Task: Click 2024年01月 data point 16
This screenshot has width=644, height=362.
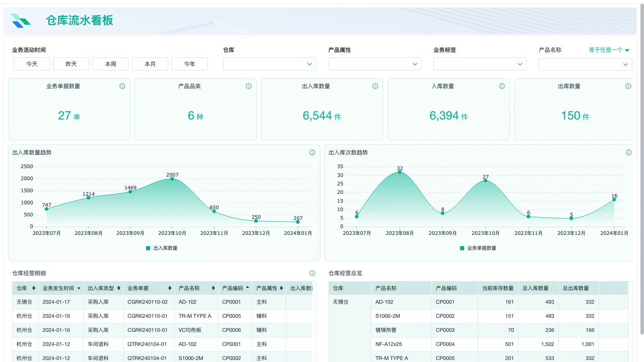Action: click(x=614, y=200)
